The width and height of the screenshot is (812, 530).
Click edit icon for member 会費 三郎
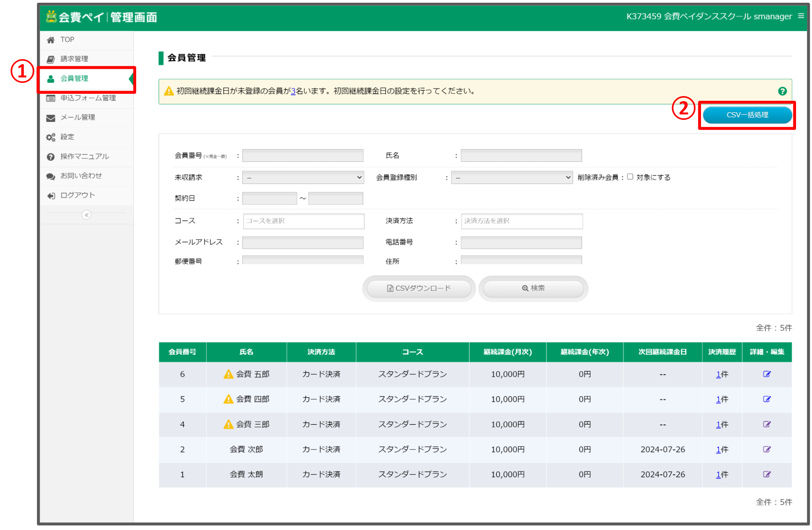tap(766, 424)
